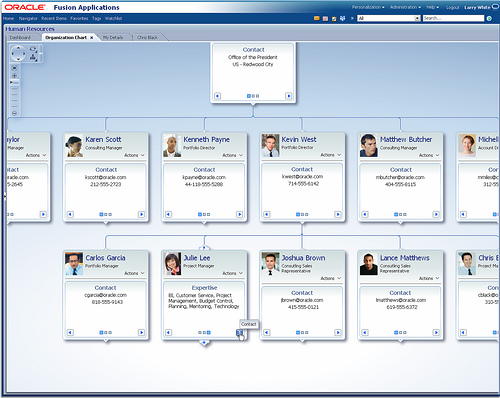Viewport: 500px width, 398px height.
Task: Select third panel dot on Matthew Butcher card
Action: 405,214
